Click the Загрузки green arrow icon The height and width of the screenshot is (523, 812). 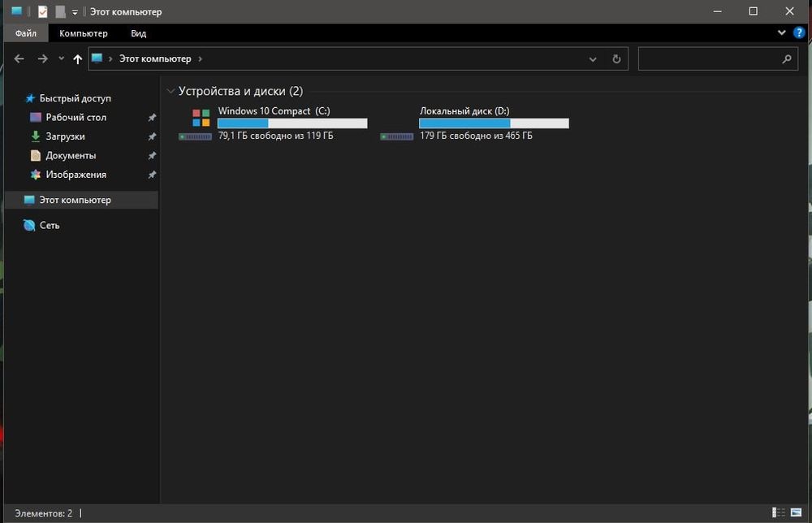tap(35, 136)
